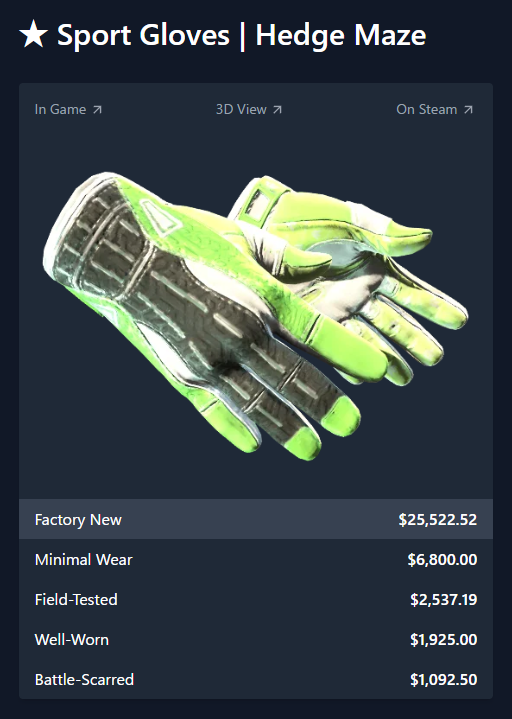Click the $25,522.52 price

[438, 520]
